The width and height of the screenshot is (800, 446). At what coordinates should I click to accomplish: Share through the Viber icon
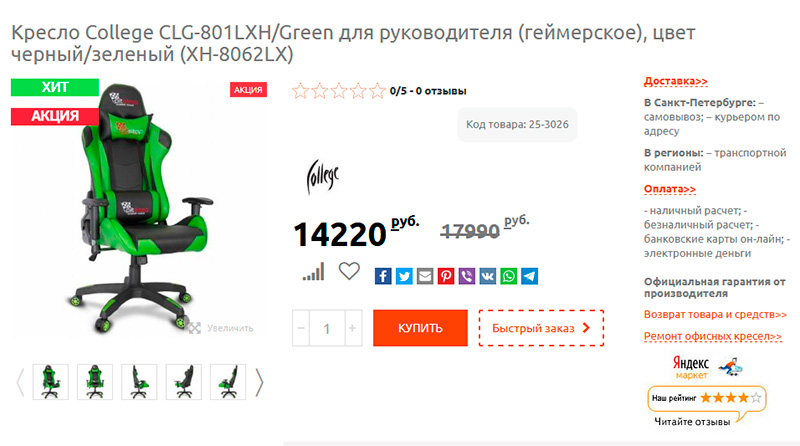467,276
